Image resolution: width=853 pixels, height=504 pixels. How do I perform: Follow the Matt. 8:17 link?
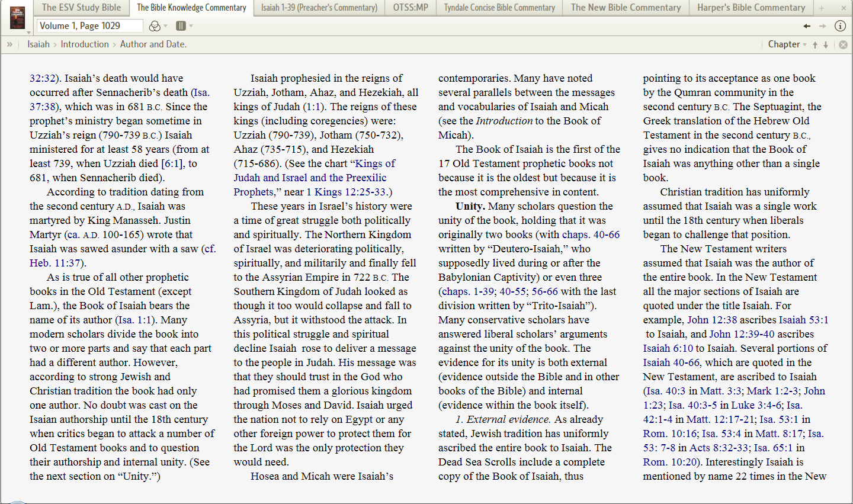coord(780,434)
